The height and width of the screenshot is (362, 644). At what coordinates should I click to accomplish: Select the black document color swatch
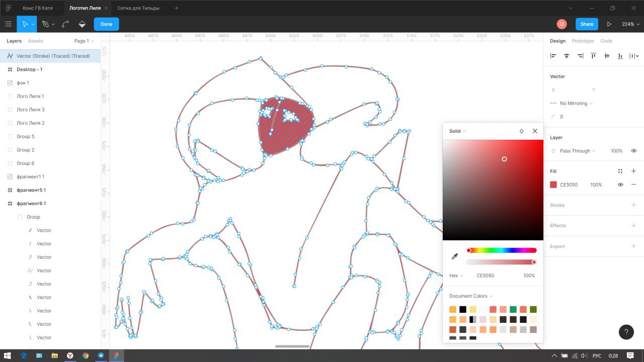point(463,310)
